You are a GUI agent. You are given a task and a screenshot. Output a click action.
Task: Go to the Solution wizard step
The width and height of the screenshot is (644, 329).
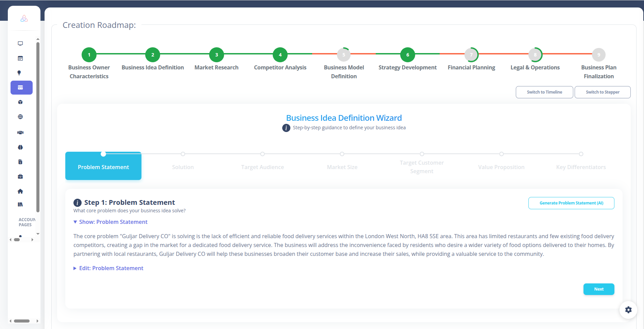(x=183, y=167)
